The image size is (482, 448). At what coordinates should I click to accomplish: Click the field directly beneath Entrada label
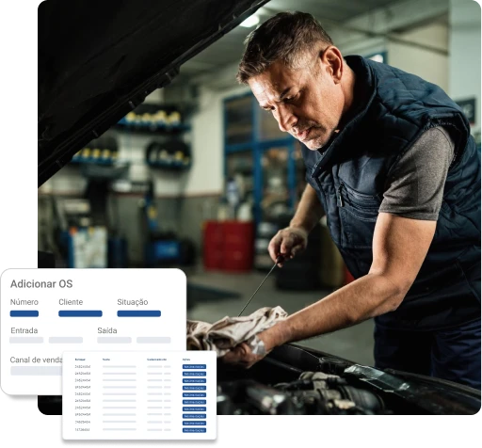(x=26, y=340)
